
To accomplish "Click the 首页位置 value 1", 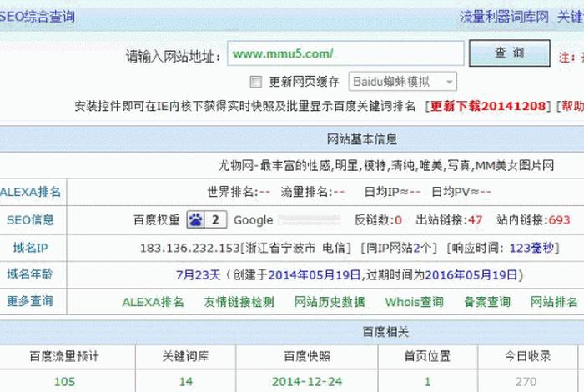I will (x=427, y=382).
